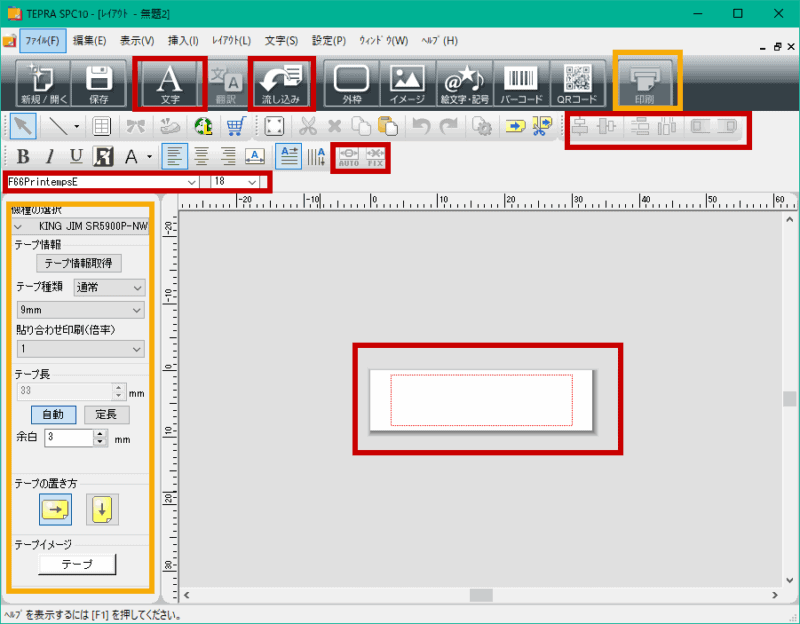Toggle bold text formatting
Image resolution: width=800 pixels, height=624 pixels.
coord(22,156)
